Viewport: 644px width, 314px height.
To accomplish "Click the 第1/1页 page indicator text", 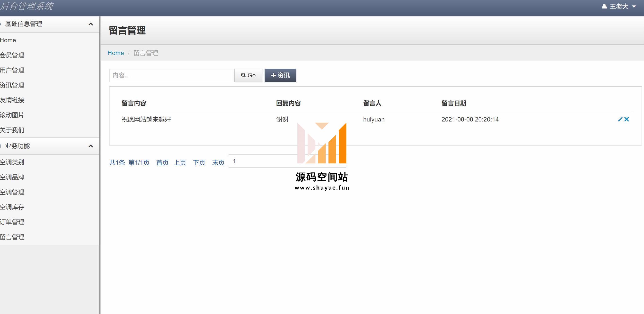I will pos(139,162).
